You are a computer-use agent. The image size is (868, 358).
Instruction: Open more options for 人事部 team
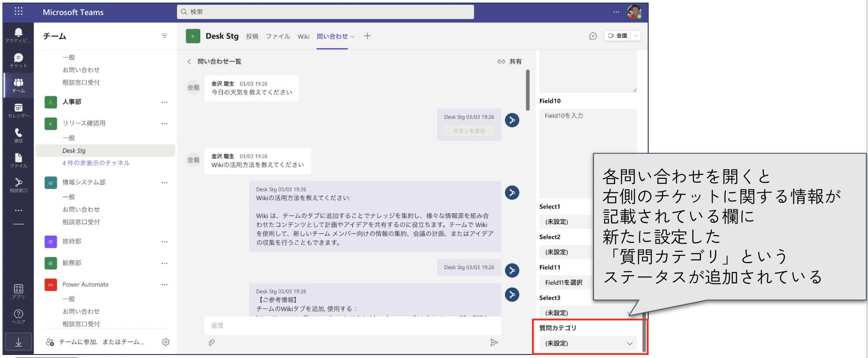coord(164,102)
